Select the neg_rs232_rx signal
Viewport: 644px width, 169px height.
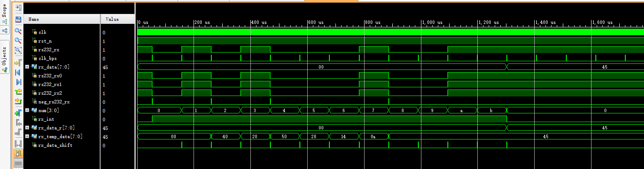coord(54,102)
